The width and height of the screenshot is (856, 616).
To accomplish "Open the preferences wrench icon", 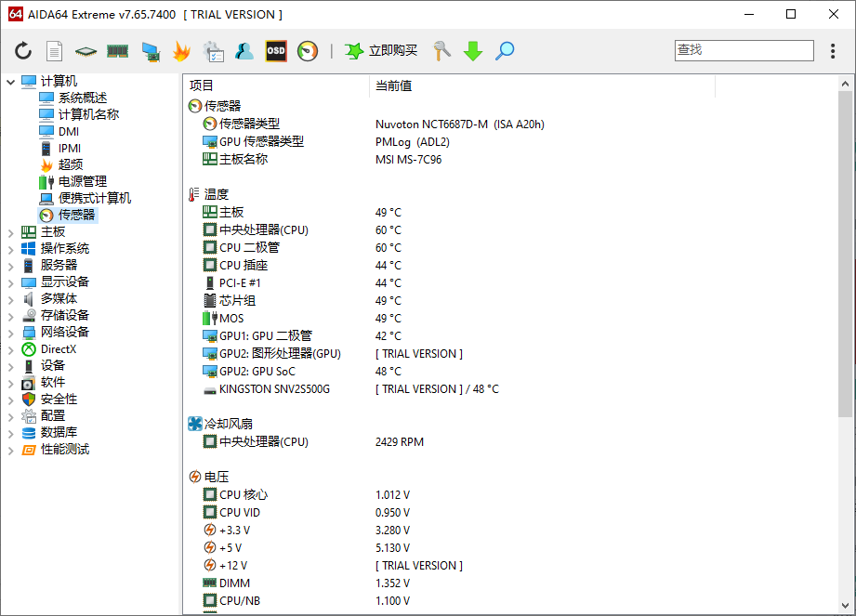I will tap(441, 51).
